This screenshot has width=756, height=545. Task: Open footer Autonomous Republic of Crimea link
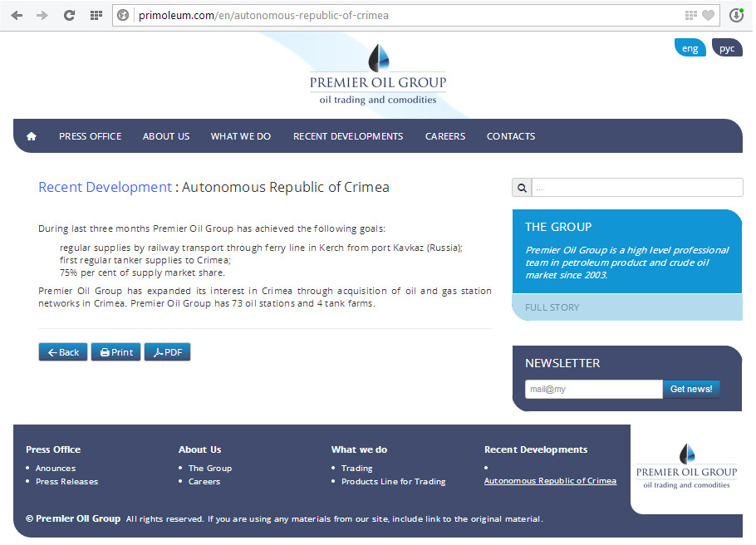pyautogui.click(x=550, y=481)
